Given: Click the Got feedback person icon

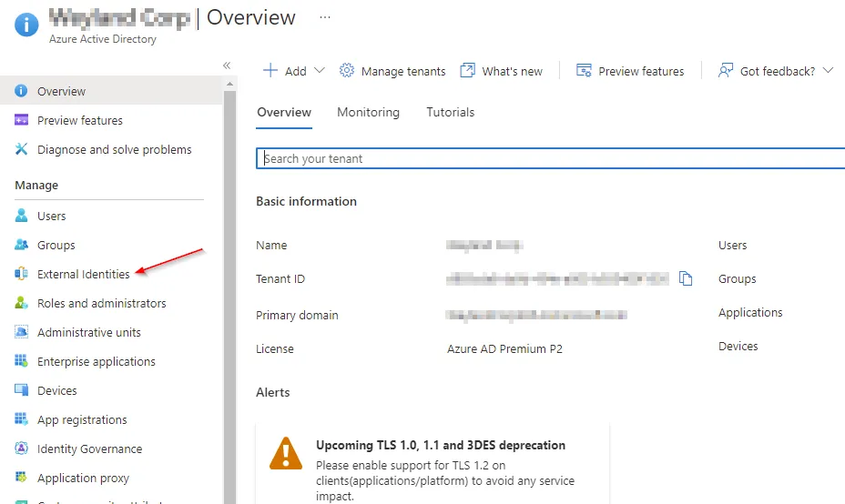Looking at the screenshot, I should (x=726, y=71).
